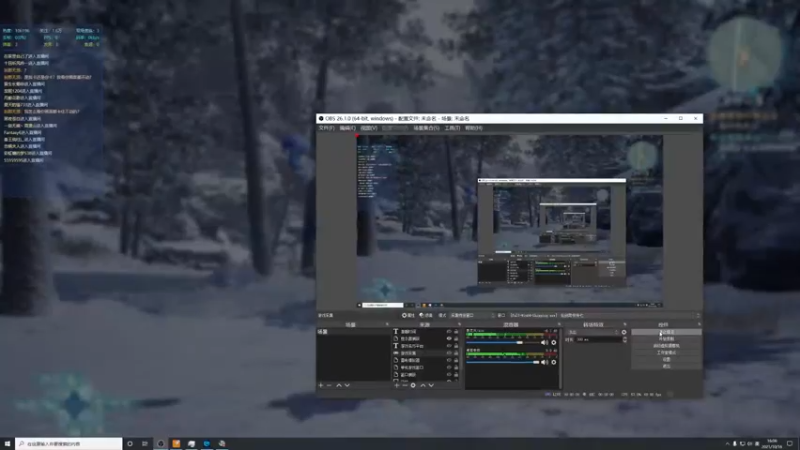Toggle the lock on the 窗口捕获 source
Image resolution: width=800 pixels, height=450 pixels.
(456, 374)
